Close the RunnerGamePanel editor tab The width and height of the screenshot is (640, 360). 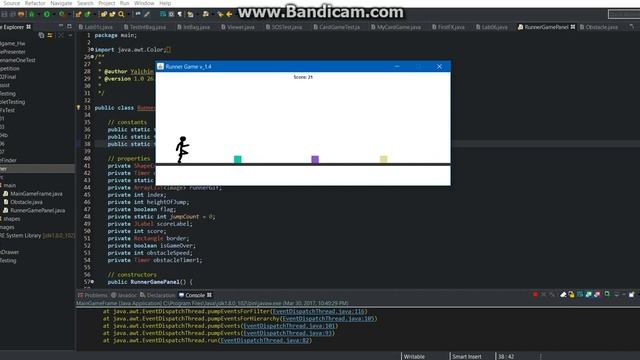[x=573, y=27]
